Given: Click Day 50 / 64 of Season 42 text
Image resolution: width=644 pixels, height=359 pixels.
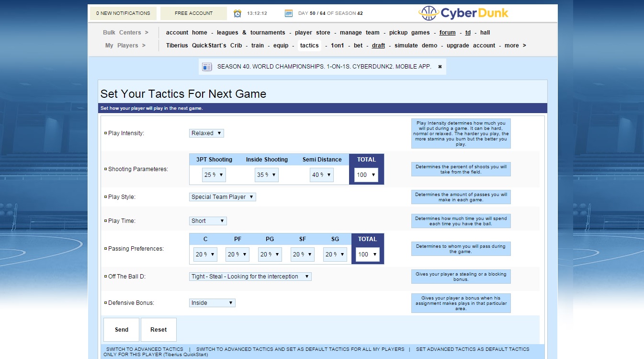Looking at the screenshot, I should (330, 13).
